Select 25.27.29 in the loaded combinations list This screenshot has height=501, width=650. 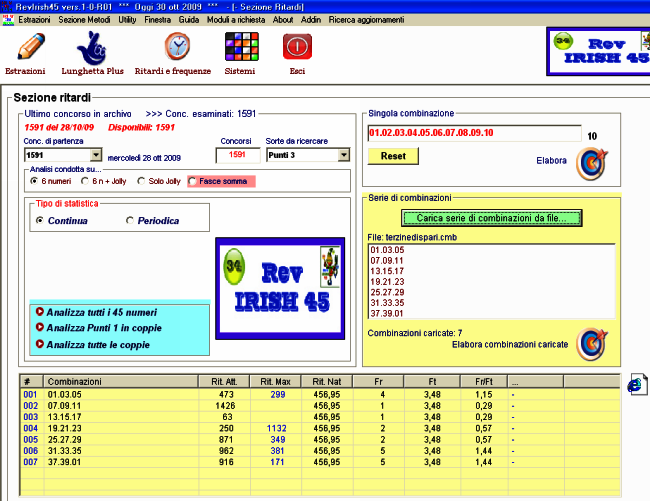387,292
